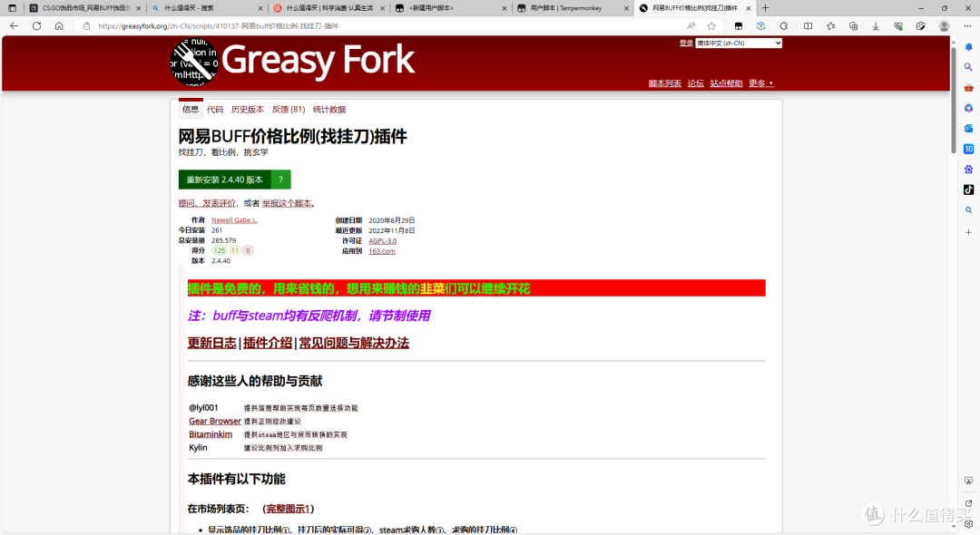Open the browser extensions puzzle menu
This screenshot has width=980, height=535.
pyautogui.click(x=784, y=26)
